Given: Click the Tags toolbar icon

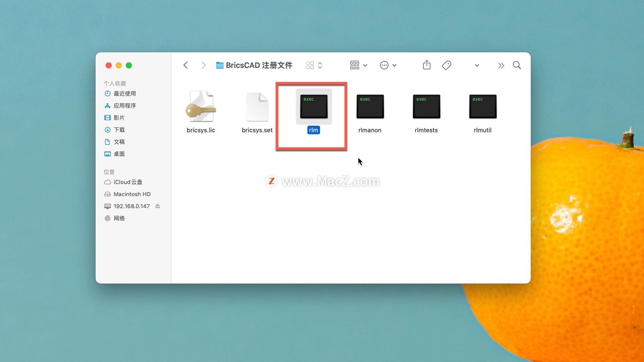Looking at the screenshot, I should pos(446,65).
